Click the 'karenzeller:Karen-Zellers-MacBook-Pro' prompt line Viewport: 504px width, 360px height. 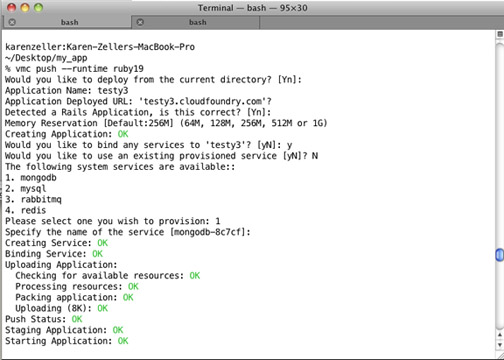100,47
